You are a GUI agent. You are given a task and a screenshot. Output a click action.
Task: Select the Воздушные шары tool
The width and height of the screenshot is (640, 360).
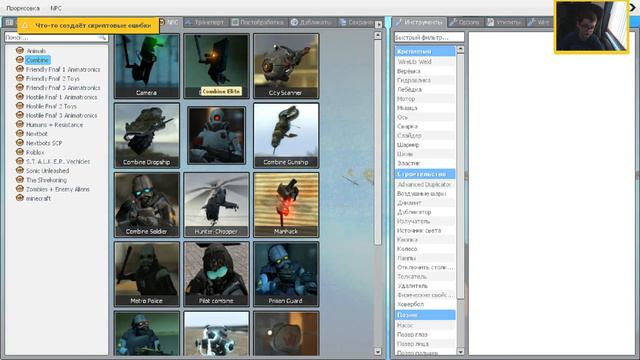pos(425,193)
